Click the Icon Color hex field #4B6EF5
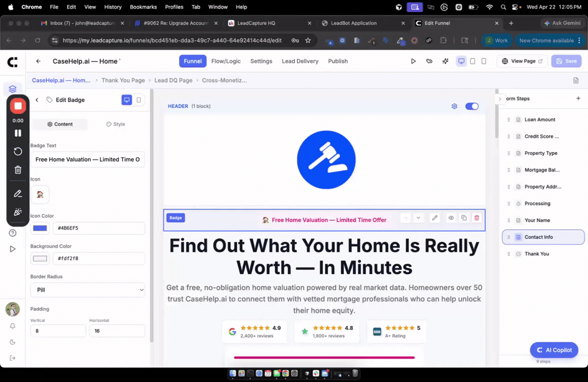The image size is (588, 382). (99, 228)
